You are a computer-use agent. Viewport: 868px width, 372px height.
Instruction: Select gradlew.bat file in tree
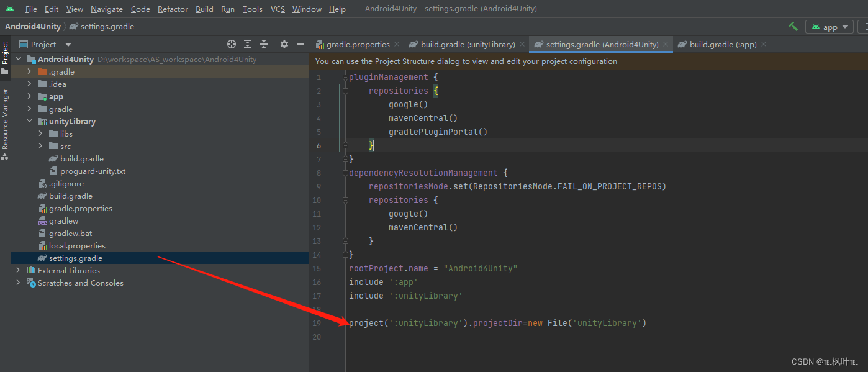point(70,233)
